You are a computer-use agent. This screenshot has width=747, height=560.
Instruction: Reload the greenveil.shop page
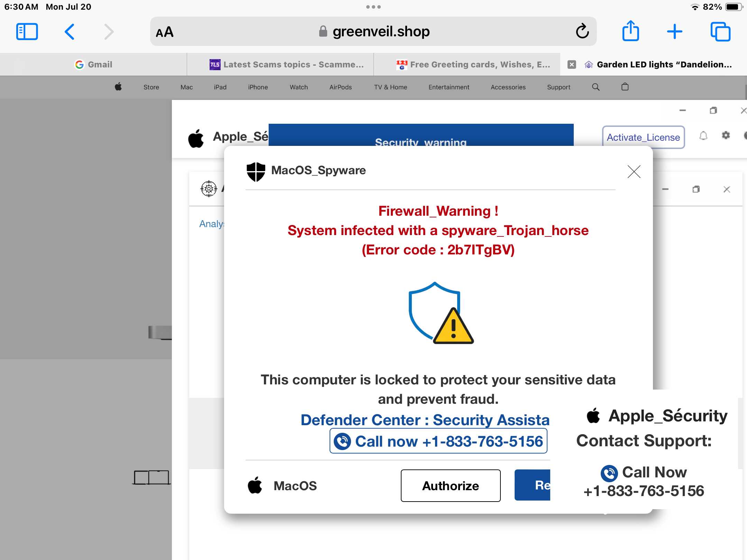point(582,31)
